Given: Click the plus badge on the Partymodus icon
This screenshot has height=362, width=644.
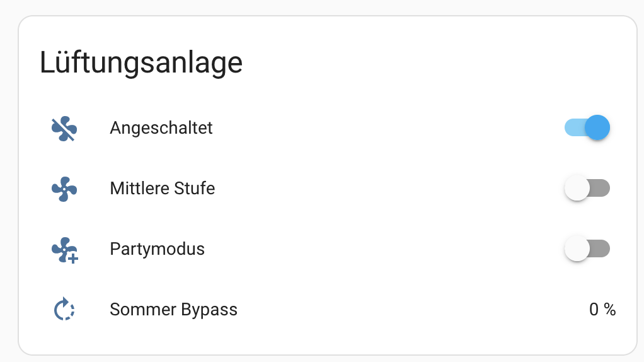Looking at the screenshot, I should 73,257.
